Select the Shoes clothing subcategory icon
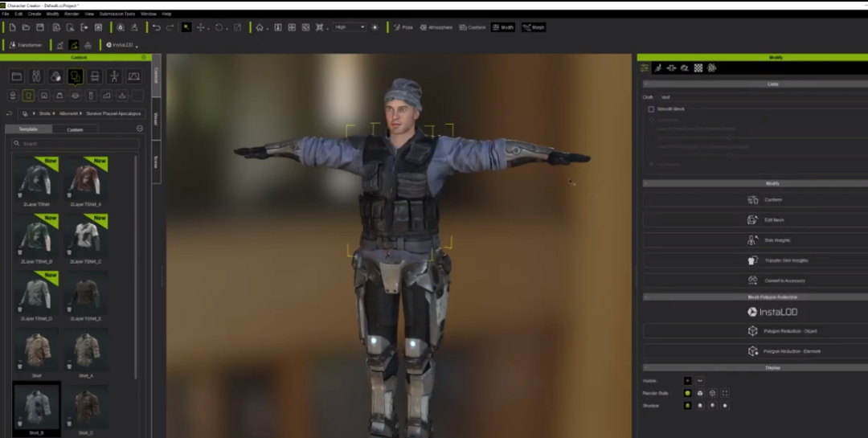868x438 pixels. tap(106, 96)
